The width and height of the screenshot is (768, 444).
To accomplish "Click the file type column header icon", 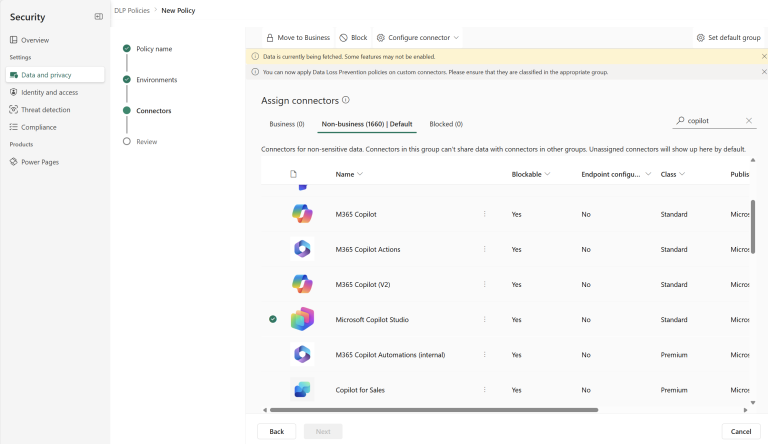I will (293, 174).
